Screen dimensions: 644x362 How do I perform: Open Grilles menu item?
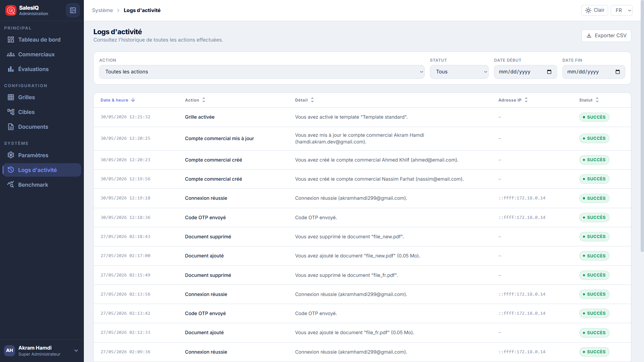click(42, 97)
